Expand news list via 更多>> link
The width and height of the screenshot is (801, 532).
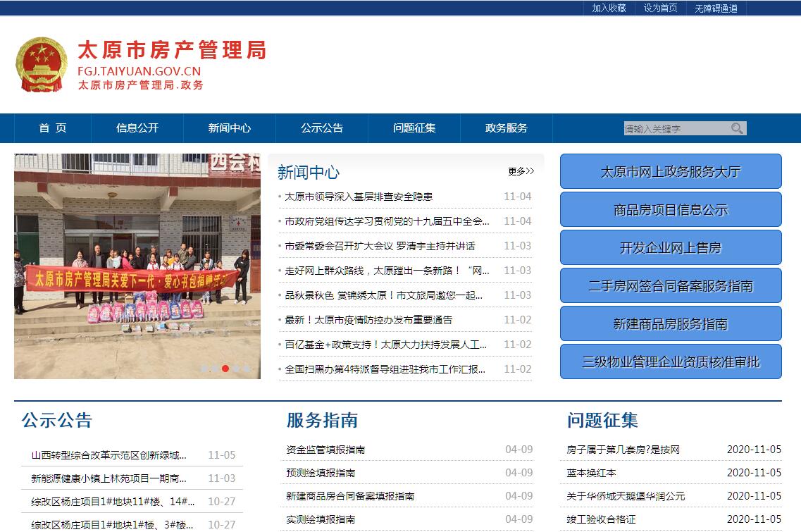(521, 171)
